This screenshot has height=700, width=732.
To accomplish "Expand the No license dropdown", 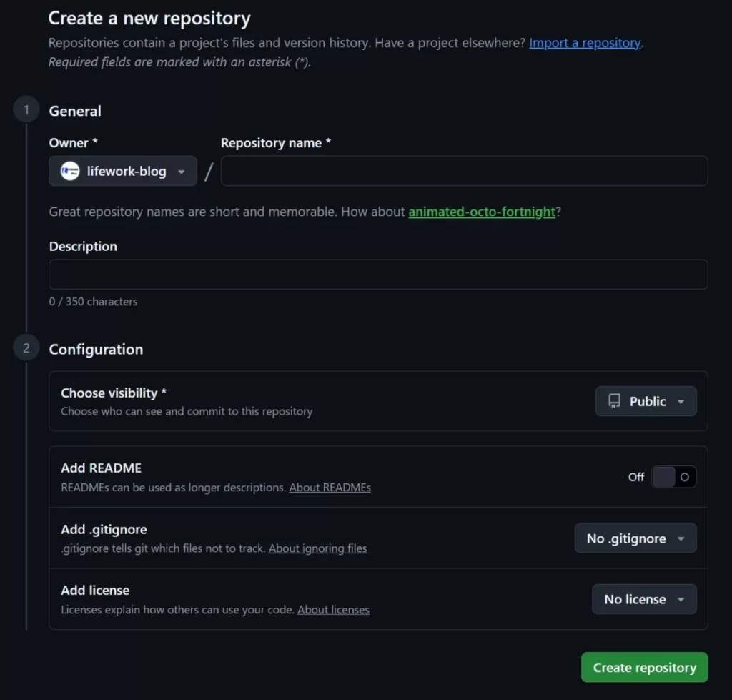I will (644, 599).
